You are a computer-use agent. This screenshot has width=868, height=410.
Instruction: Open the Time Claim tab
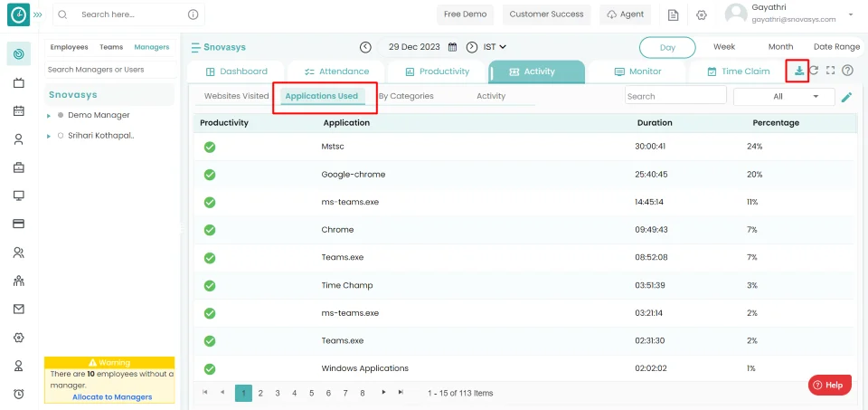click(x=739, y=72)
